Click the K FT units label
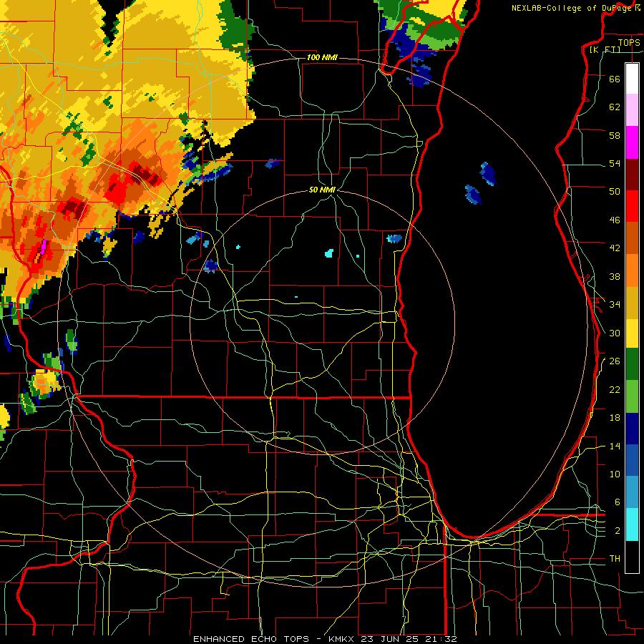 (605, 49)
